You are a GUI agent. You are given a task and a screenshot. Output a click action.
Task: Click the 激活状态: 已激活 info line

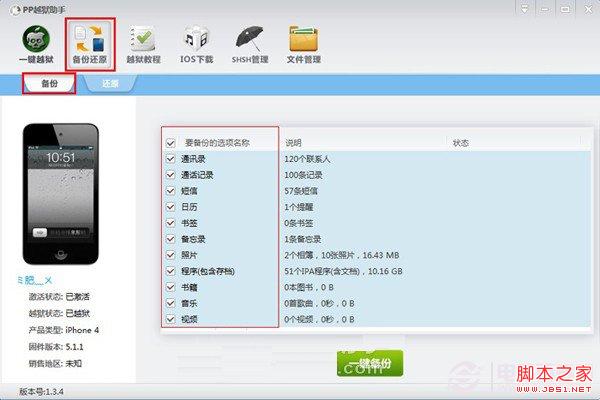pos(59,297)
